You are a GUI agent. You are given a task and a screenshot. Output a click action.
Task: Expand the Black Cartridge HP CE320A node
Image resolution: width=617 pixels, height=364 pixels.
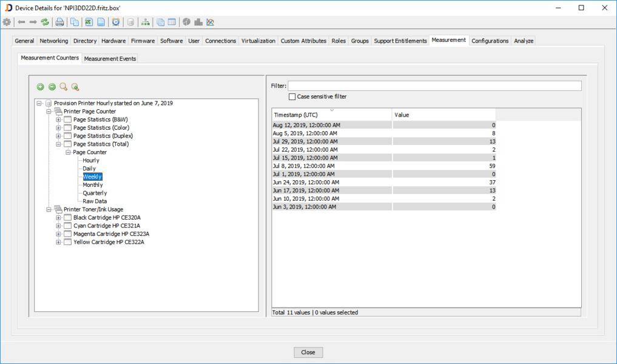tap(59, 218)
